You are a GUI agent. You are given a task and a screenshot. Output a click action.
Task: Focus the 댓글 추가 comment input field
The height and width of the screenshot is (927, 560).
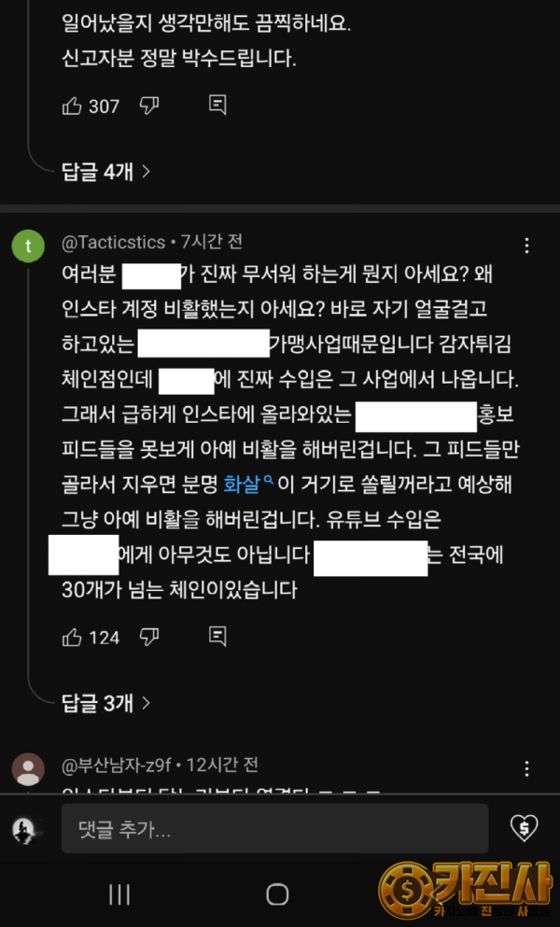(275, 828)
